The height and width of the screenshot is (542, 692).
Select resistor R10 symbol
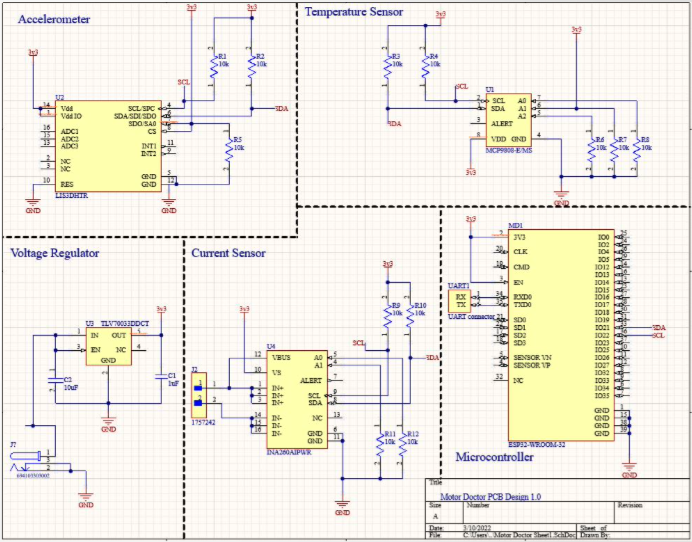click(x=410, y=316)
